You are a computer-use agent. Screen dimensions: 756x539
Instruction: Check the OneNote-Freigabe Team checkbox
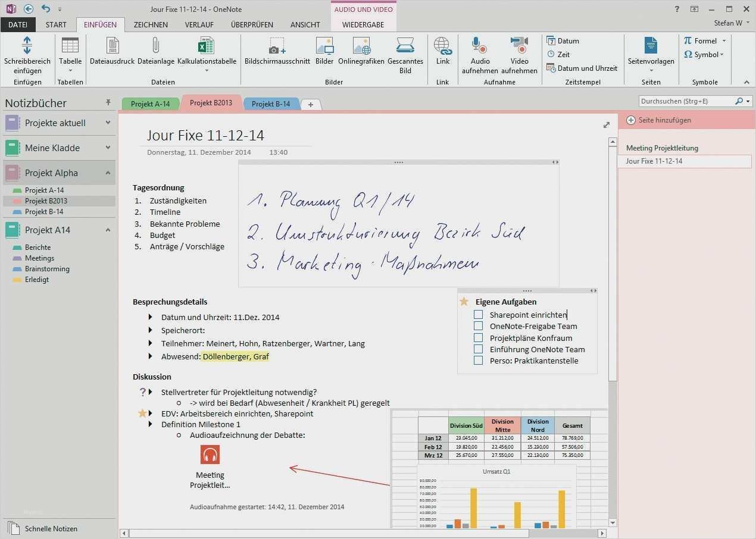coord(478,325)
